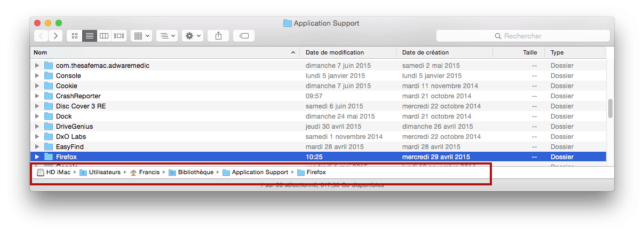The width and height of the screenshot is (644, 234).
Task: Click 'mercredi 29 avril 2015' creation date
Action: pos(436,157)
